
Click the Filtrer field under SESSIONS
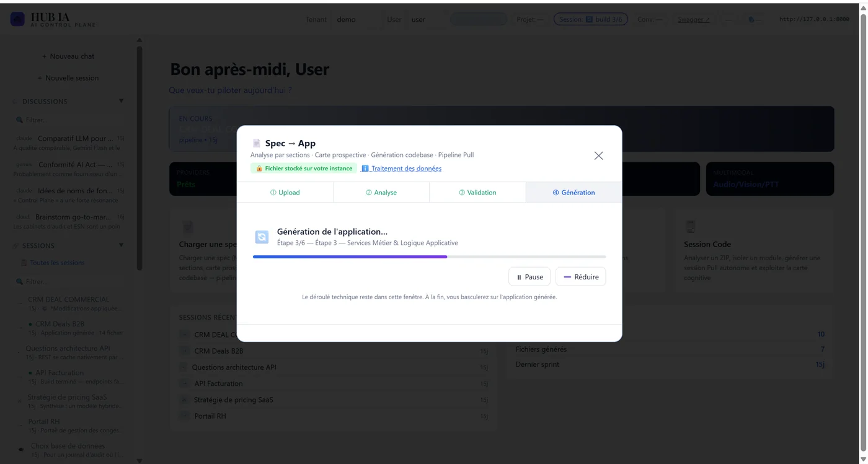[69, 281]
